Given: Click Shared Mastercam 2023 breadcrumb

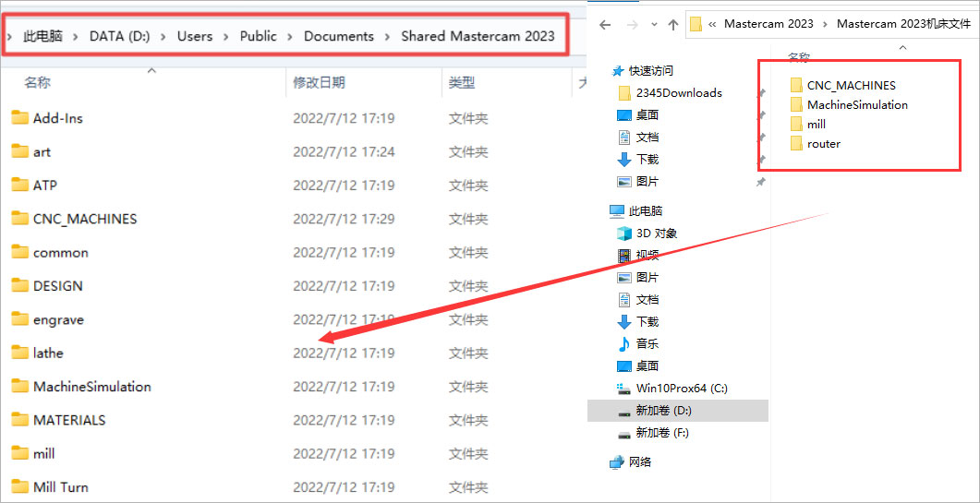Looking at the screenshot, I should pos(478,36).
